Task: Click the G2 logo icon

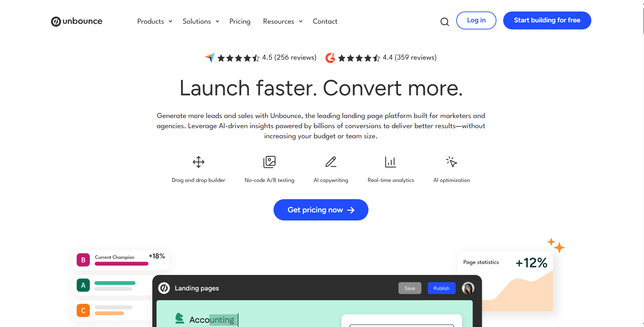Action: (x=330, y=58)
